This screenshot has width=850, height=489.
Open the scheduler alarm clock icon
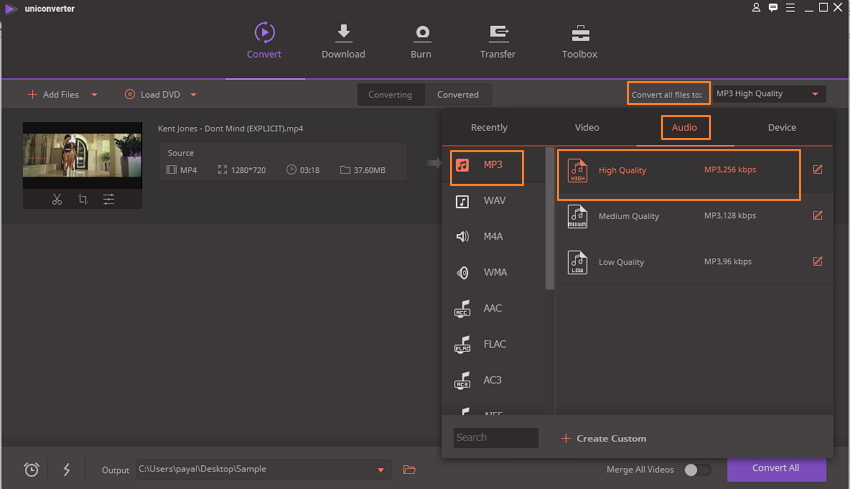(31, 469)
